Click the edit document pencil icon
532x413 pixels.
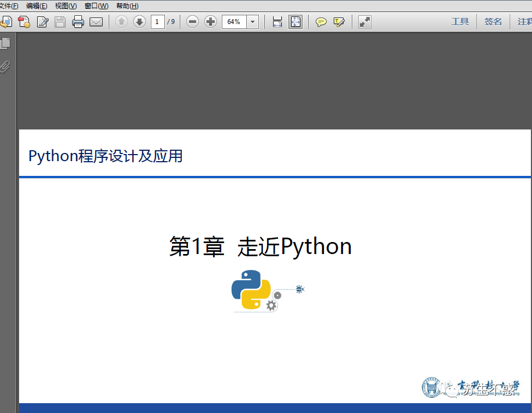(x=43, y=22)
